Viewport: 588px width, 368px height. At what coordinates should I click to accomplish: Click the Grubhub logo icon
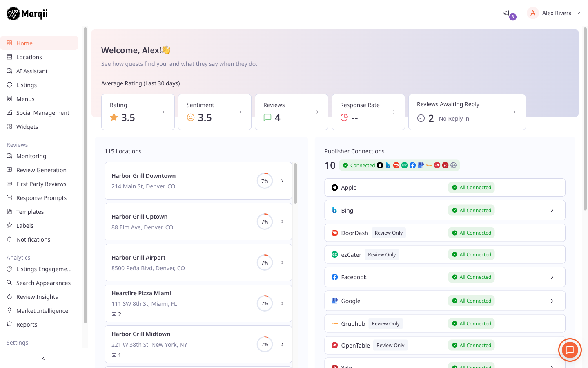334,324
